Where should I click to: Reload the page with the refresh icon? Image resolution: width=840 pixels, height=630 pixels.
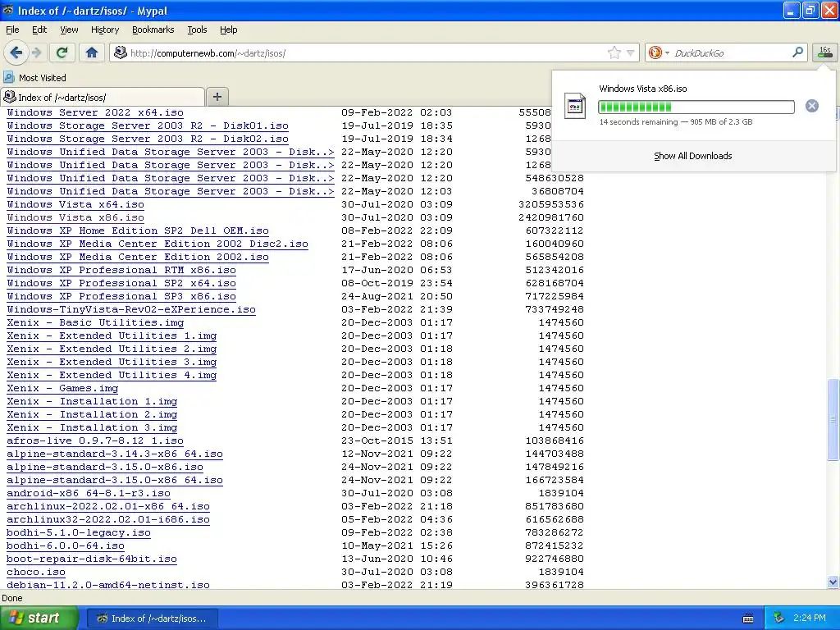[x=62, y=52]
